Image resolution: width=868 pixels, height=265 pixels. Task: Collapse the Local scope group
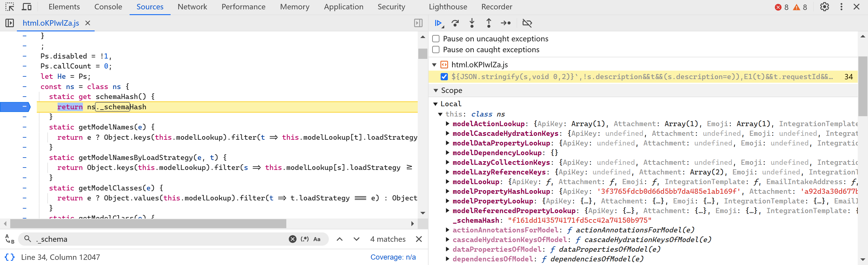point(435,104)
